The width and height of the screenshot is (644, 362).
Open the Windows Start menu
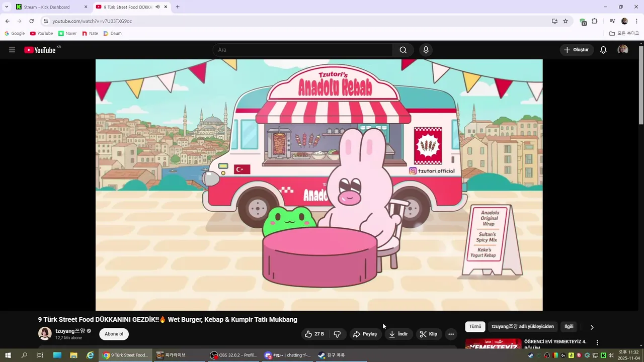pyautogui.click(x=8, y=355)
